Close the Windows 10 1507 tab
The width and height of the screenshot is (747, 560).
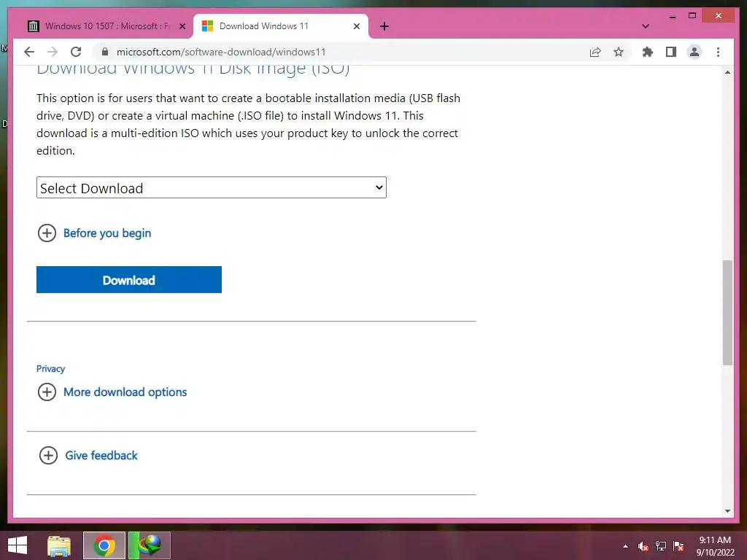182,26
